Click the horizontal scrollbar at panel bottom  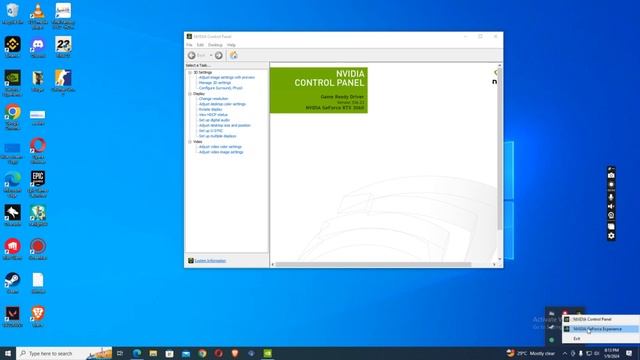point(373,264)
